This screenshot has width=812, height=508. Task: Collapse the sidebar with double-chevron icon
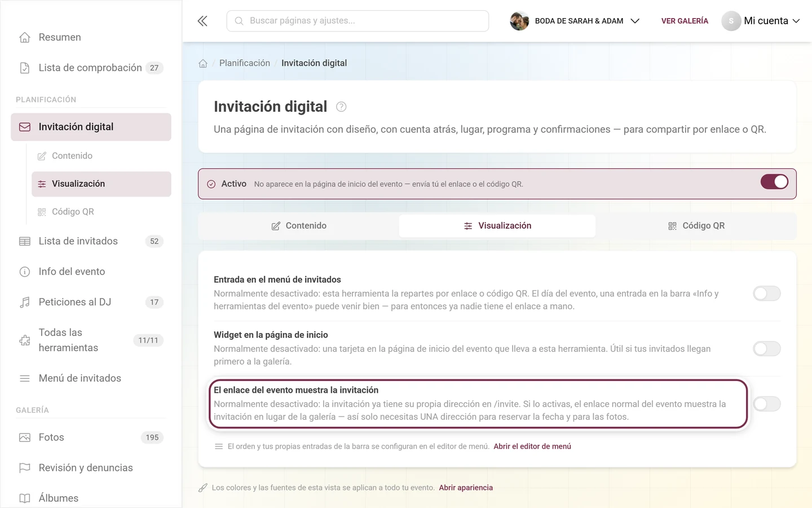[x=202, y=21]
